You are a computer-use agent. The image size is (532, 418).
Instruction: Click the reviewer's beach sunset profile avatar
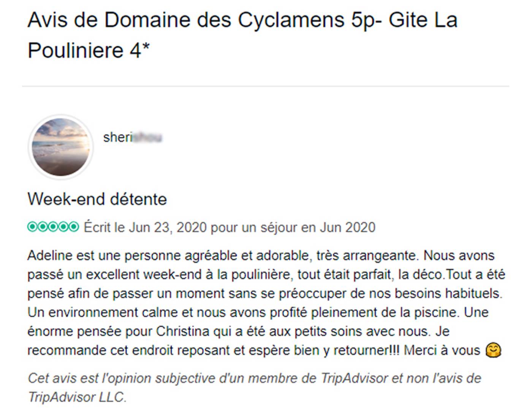(x=61, y=147)
